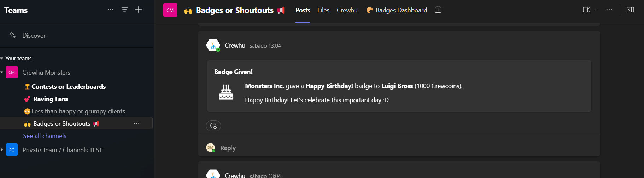Expand the Private Team / Channels TEST team
Screen dimensions: 644x178
tap(2, 150)
